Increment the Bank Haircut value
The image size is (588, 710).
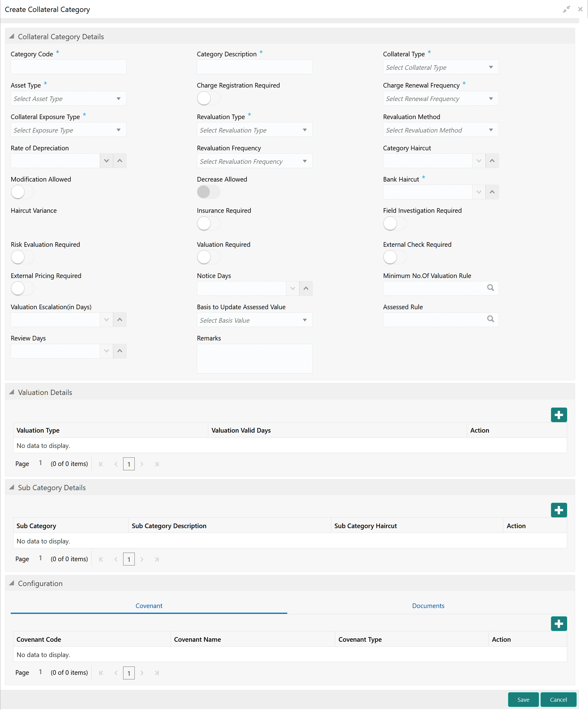[x=492, y=192]
